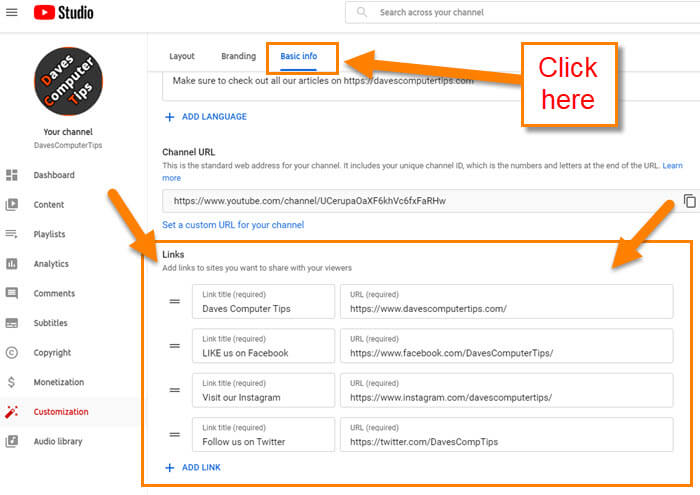700x495 pixels.
Task: Open the Audio library page
Action: pos(58,441)
